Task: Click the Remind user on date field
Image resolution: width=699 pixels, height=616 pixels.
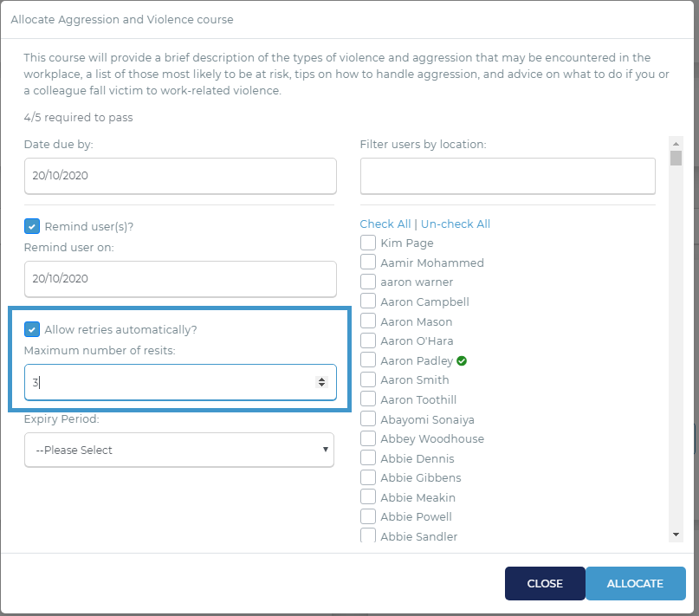Action: pyautogui.click(x=180, y=279)
